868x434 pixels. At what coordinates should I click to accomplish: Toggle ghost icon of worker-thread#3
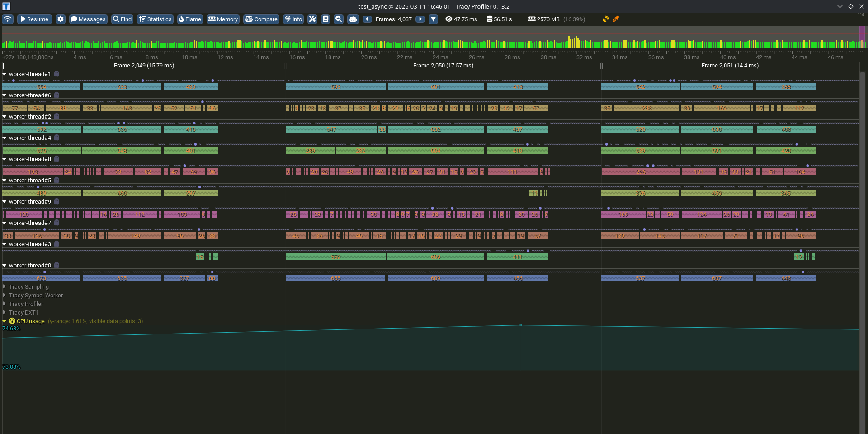[x=57, y=244]
